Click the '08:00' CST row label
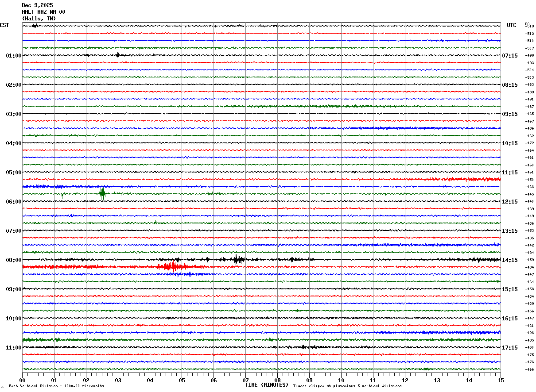Viewport: 536px width, 392px height. [14, 260]
